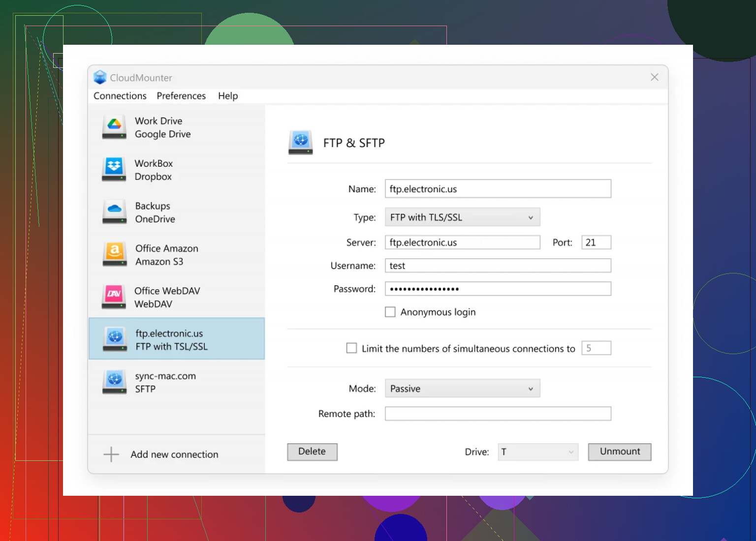Click the plus icon for new connection

[x=111, y=454]
